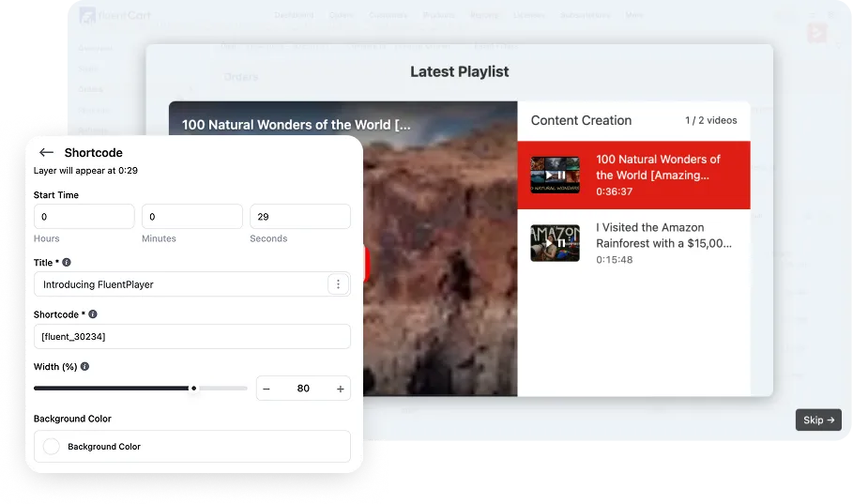Focus the Title field with Introducing FluentPlayer
The image size is (853, 504).
178,284
